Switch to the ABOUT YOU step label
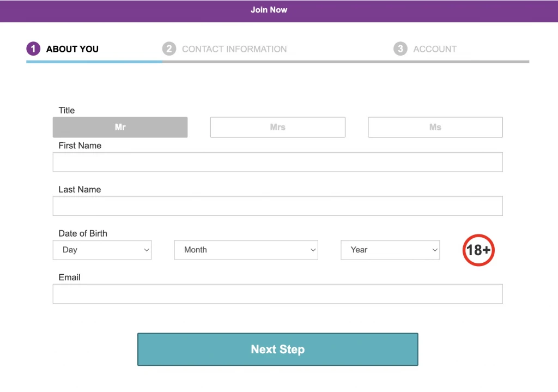This screenshot has height=392, width=558. 72,49
